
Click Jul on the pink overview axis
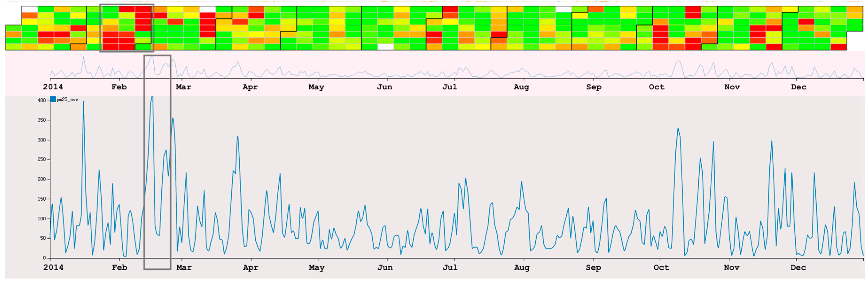[x=450, y=87]
